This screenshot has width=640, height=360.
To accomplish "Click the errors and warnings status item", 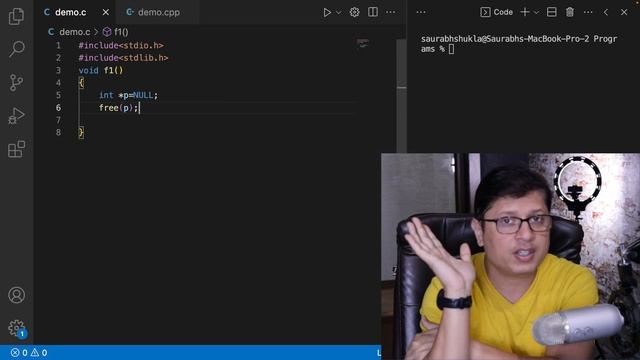I will (29, 353).
